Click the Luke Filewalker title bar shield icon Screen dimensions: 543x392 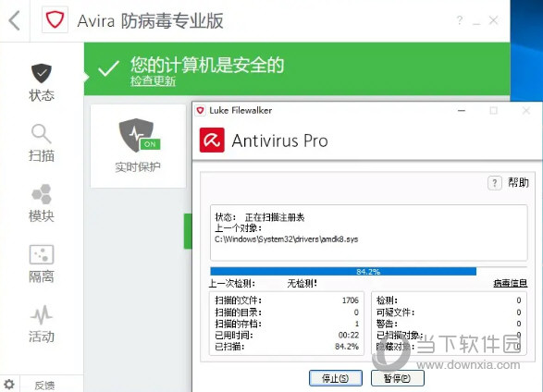pos(200,111)
